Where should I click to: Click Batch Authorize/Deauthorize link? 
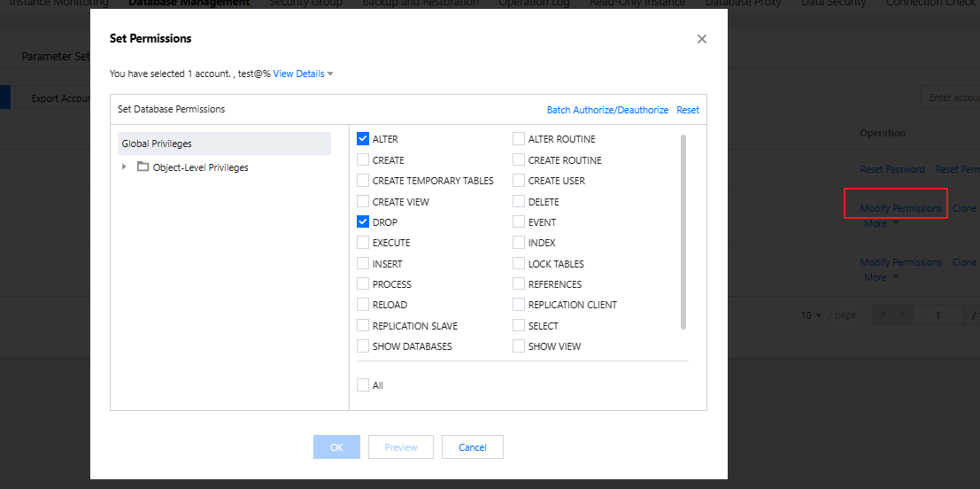point(607,110)
